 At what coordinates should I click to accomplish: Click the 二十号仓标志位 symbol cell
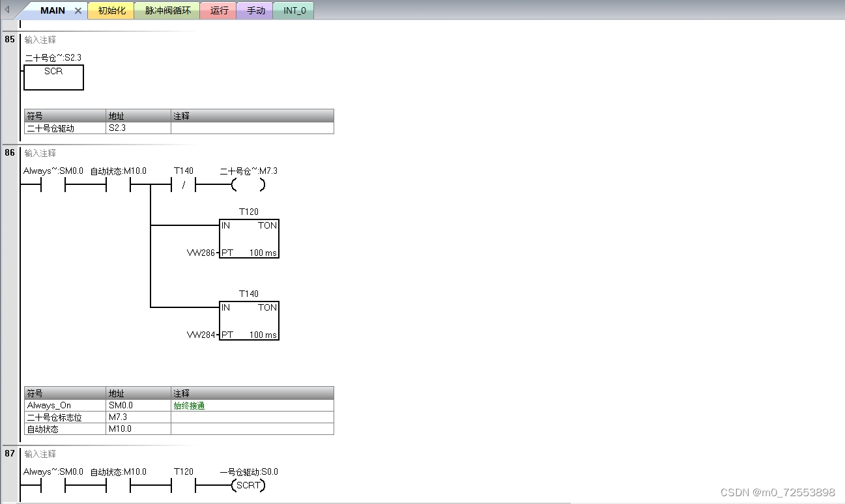[65, 417]
